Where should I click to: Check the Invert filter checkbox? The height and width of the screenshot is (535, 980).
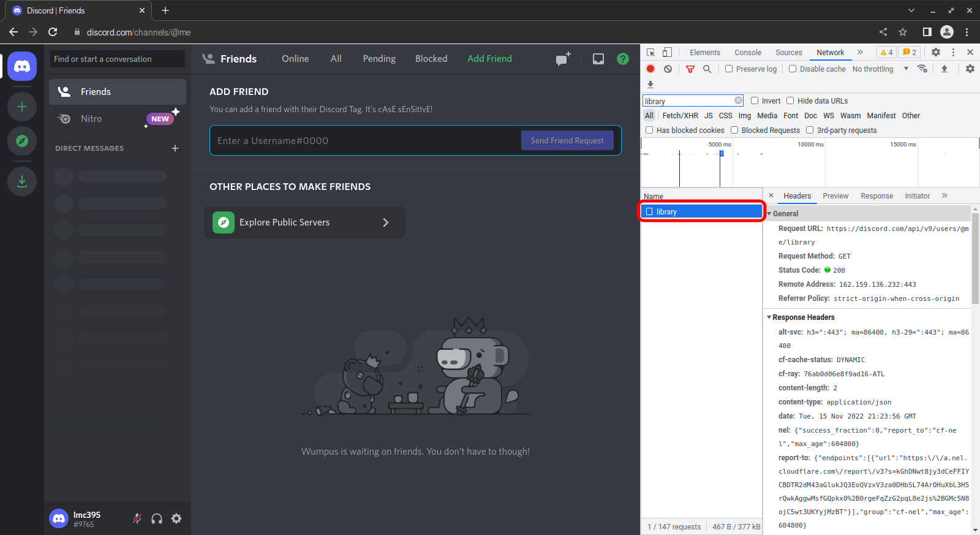[755, 101]
